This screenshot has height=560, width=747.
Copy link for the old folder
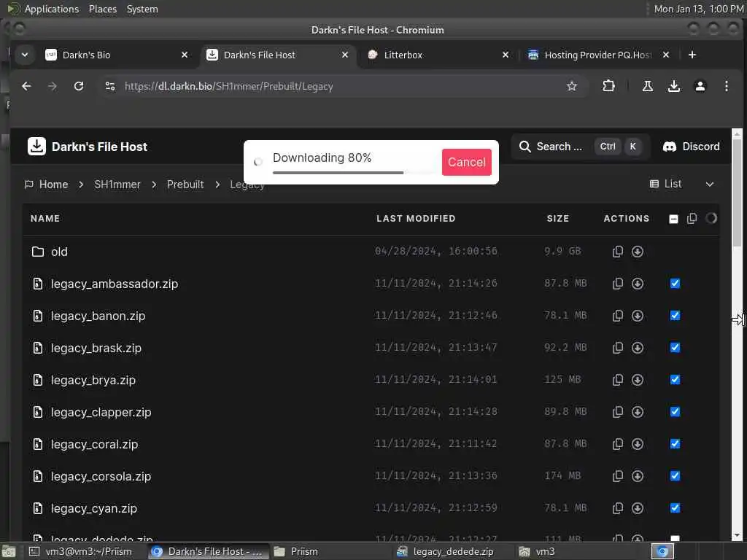tap(617, 252)
